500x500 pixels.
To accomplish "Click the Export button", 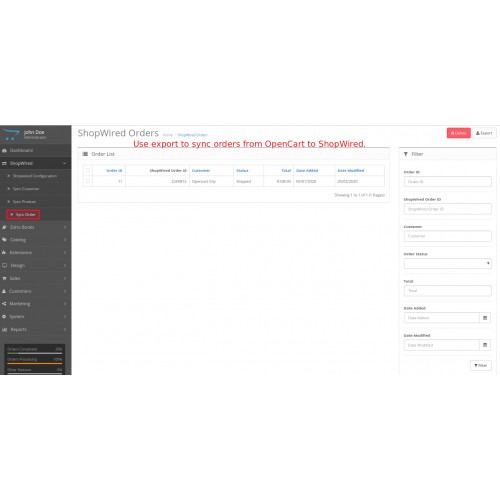I will tap(484, 133).
